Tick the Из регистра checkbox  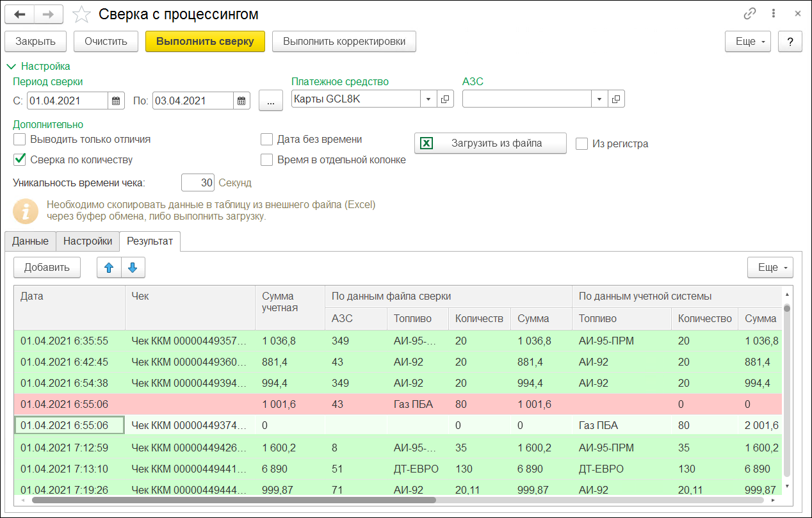(581, 143)
